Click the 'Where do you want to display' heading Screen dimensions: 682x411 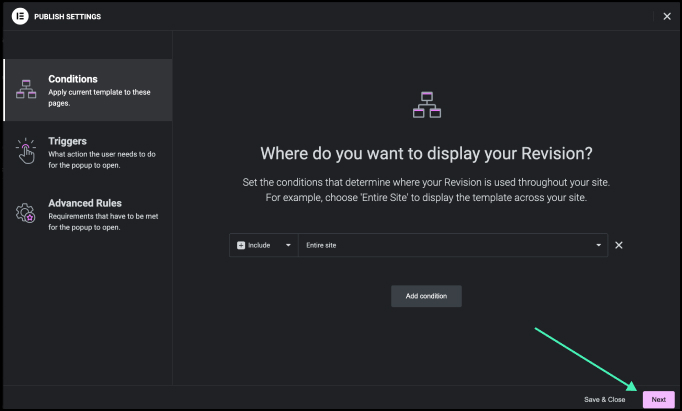coord(426,153)
